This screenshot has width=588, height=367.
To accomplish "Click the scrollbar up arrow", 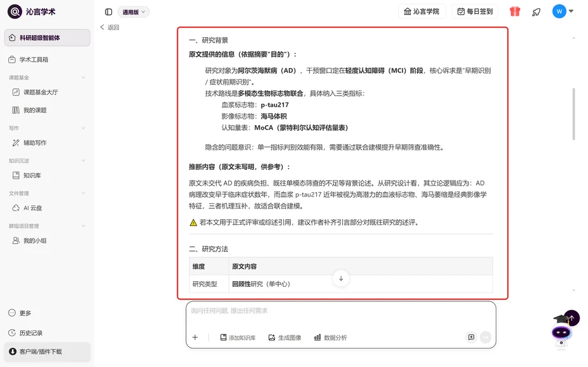I will (573, 38).
